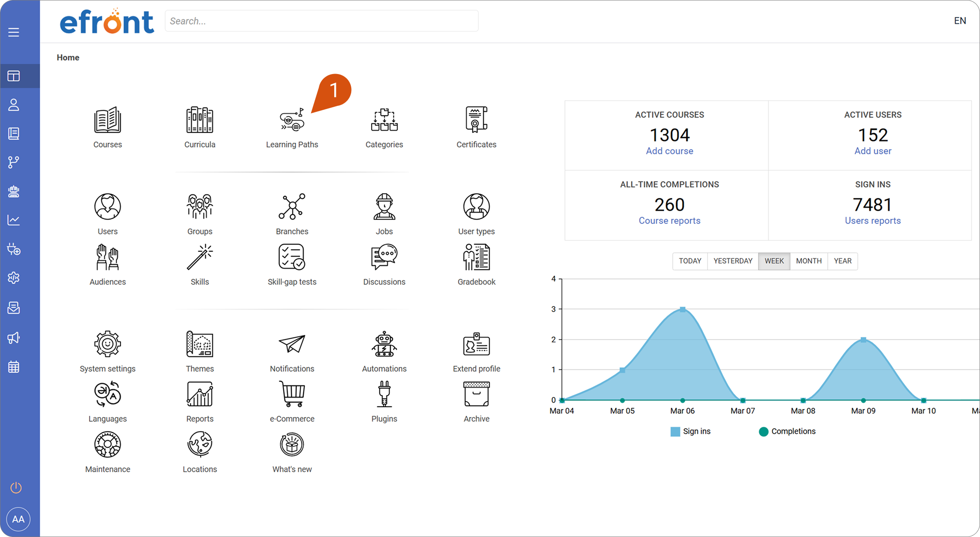This screenshot has width=980, height=537.
Task: Click the Add course link
Action: click(669, 151)
